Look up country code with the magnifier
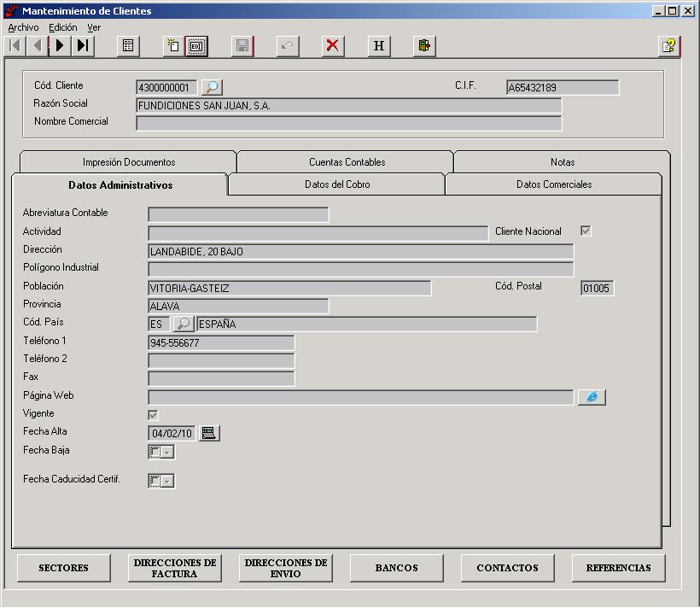Image resolution: width=700 pixels, height=608 pixels. (x=183, y=324)
